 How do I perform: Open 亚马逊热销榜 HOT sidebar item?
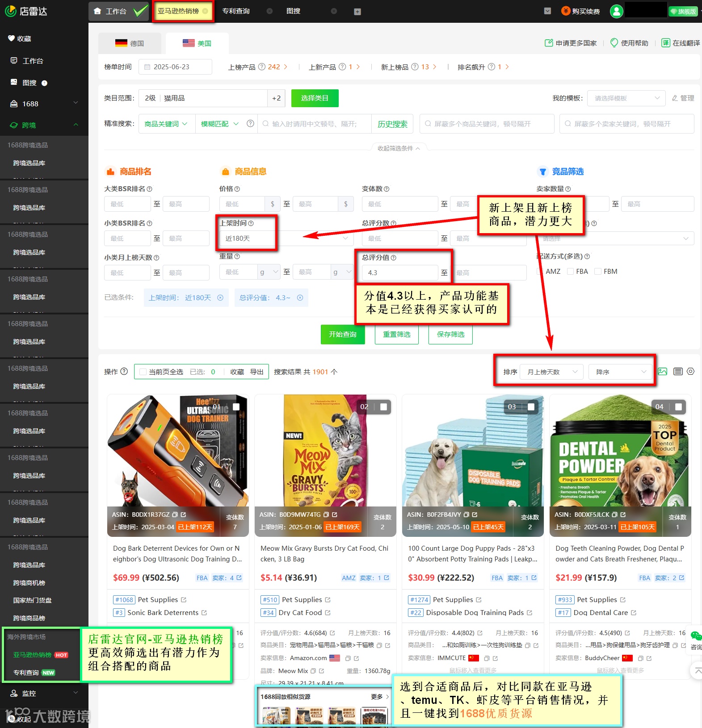(x=40, y=655)
